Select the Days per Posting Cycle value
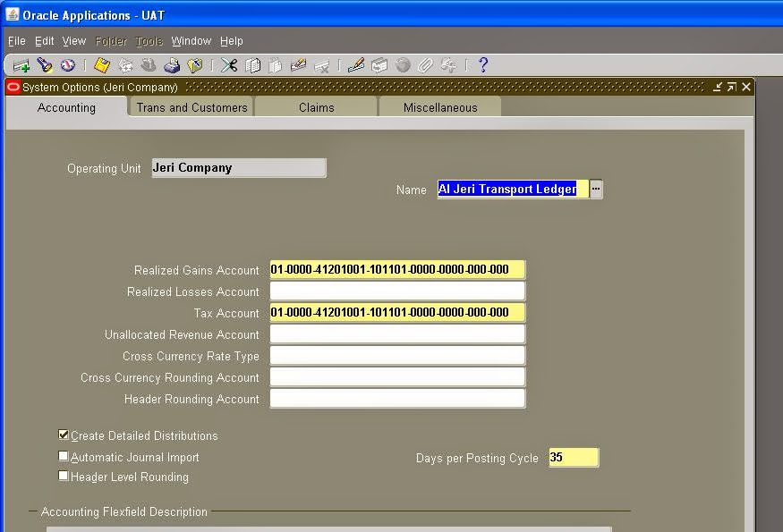 pos(573,457)
